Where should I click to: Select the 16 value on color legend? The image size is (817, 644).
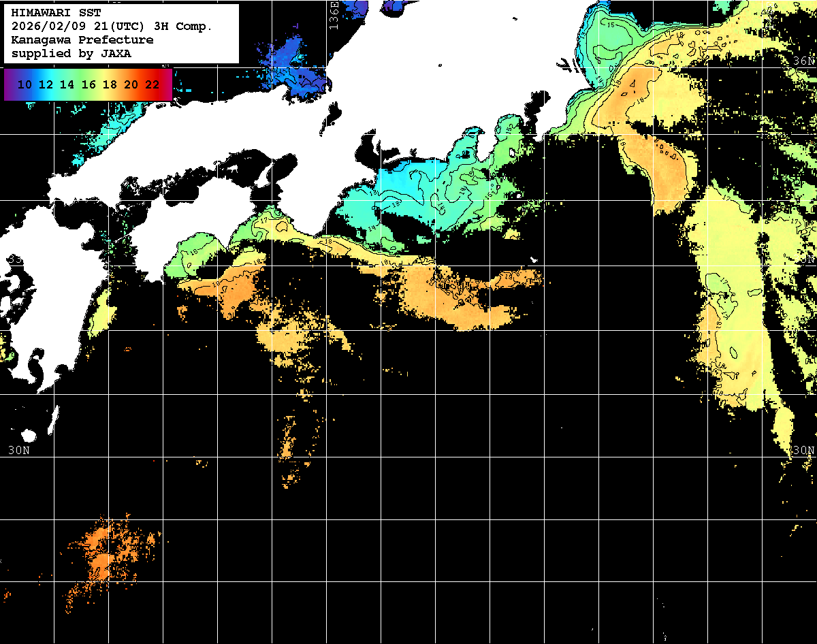(x=89, y=84)
